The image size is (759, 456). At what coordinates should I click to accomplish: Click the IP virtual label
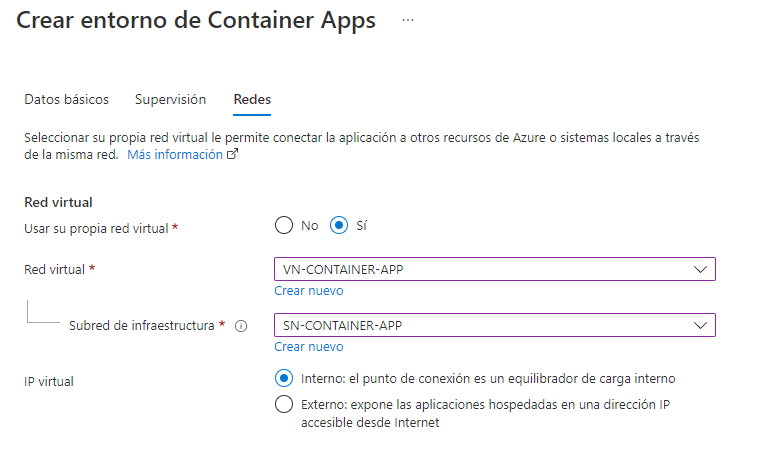pos(49,381)
